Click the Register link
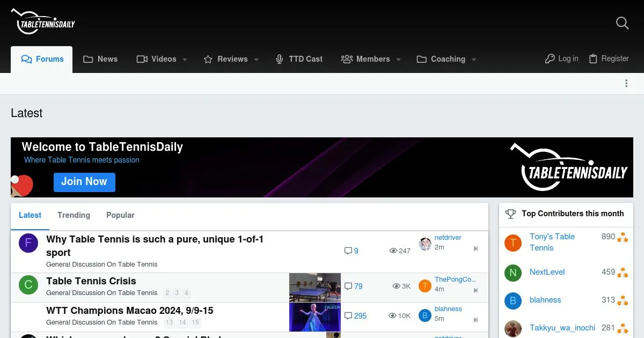644x338 pixels. tap(609, 59)
